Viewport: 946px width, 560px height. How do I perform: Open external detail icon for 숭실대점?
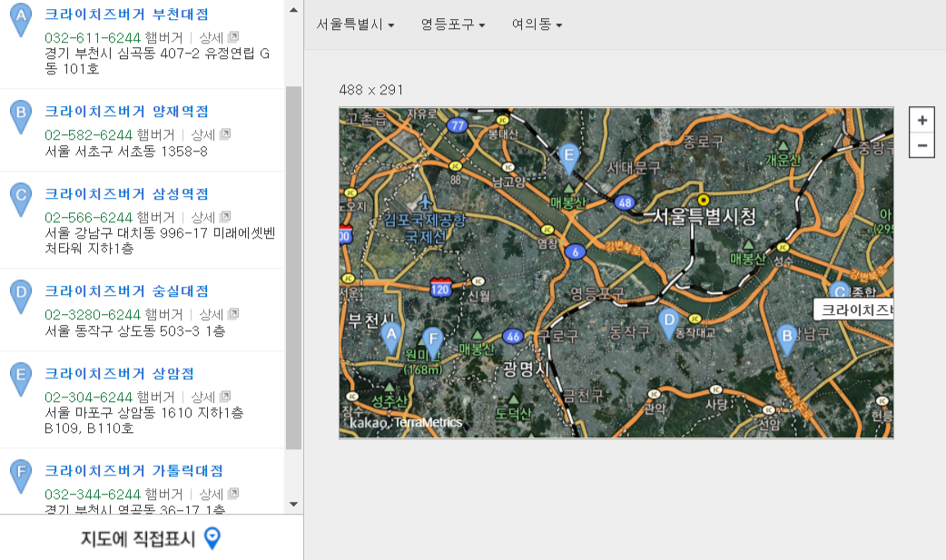point(234,314)
